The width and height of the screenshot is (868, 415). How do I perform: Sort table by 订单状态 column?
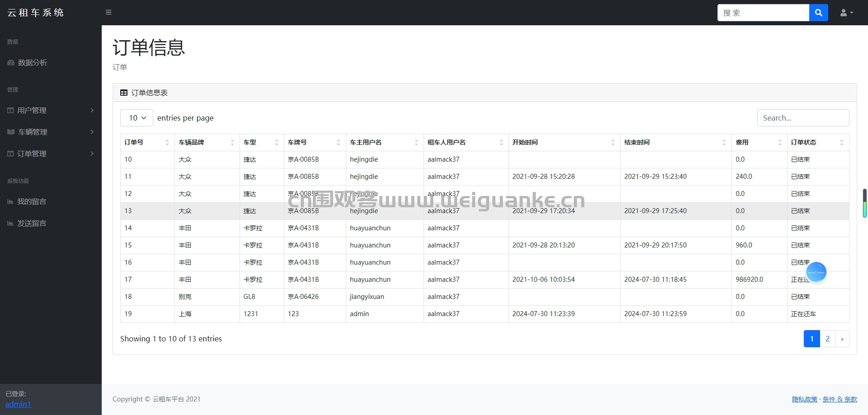coord(818,142)
